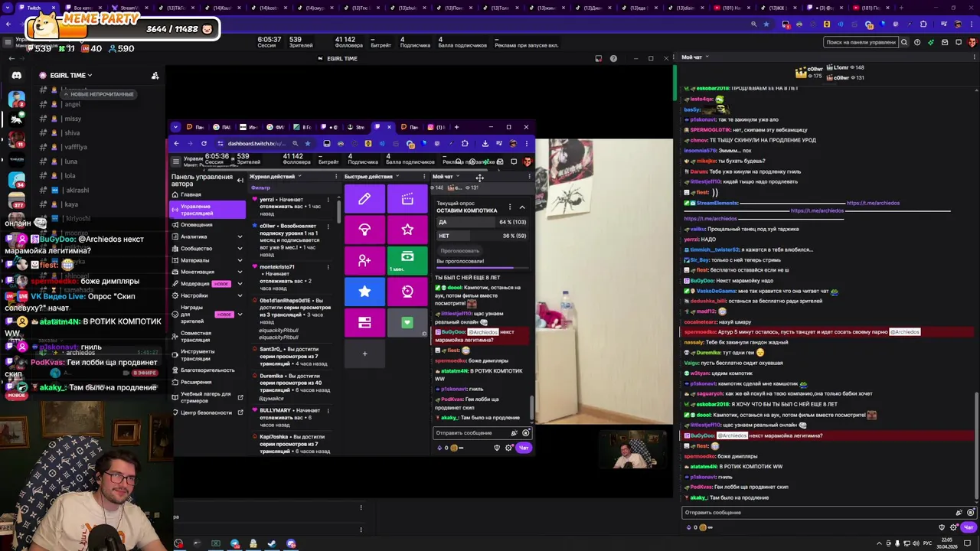Open Быстрые действия three-dot options

click(424, 177)
